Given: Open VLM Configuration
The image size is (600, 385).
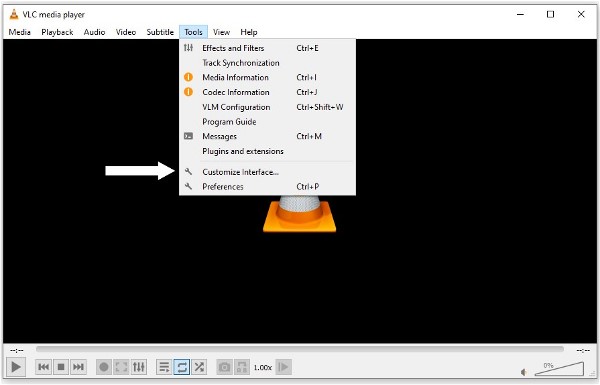Looking at the screenshot, I should (267, 107).
